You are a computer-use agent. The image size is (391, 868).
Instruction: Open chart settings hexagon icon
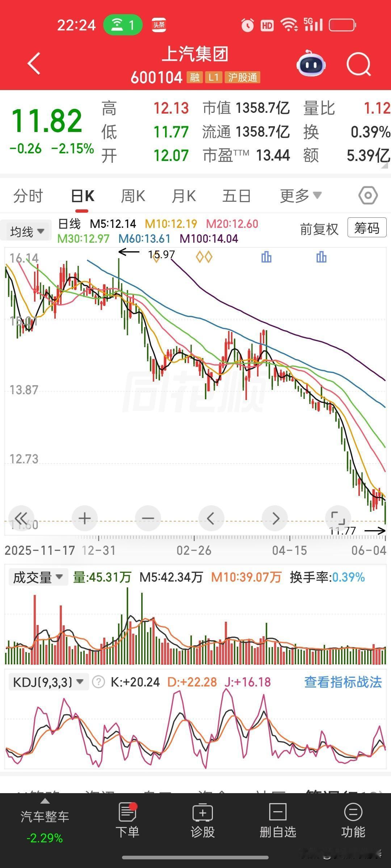click(x=368, y=196)
